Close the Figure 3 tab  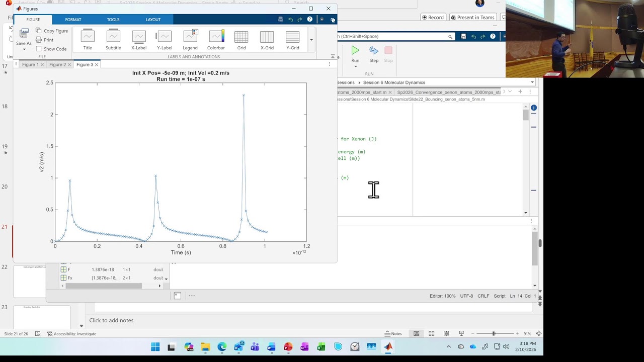[x=97, y=64]
